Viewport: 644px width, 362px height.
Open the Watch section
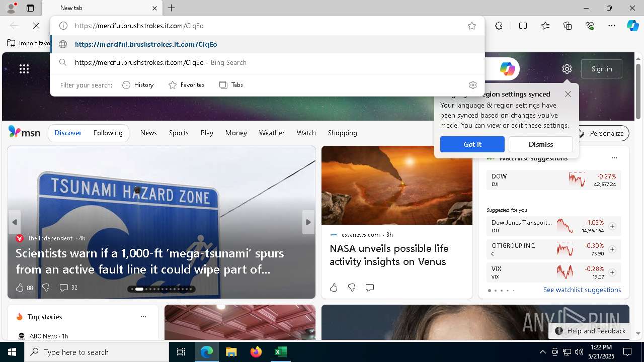pyautogui.click(x=306, y=133)
